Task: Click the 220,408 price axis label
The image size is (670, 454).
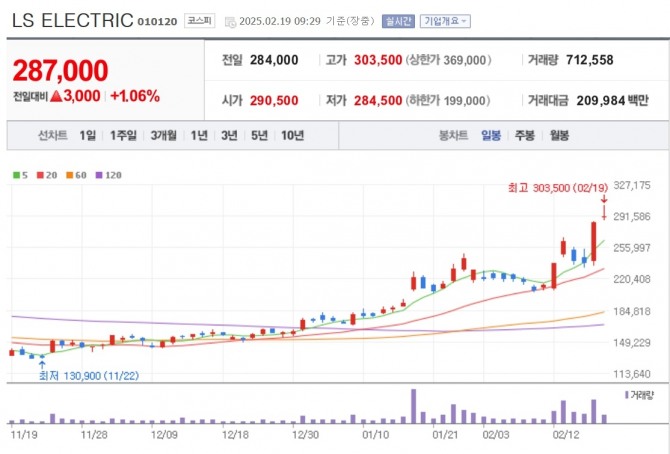Action: point(632,279)
